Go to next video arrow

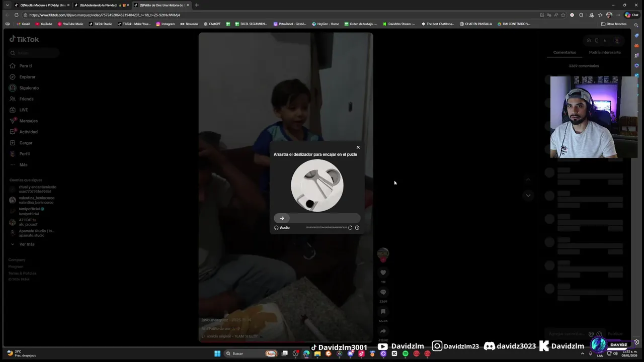point(528,195)
